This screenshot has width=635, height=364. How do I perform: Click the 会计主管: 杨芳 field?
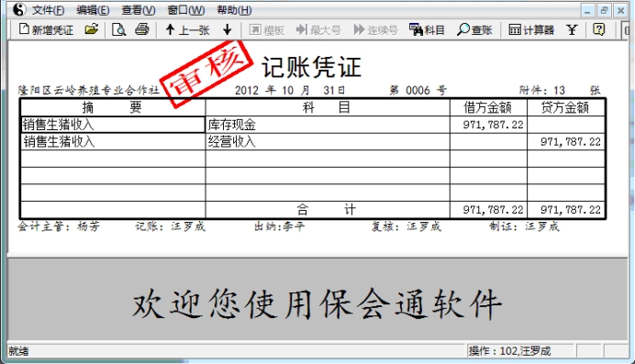[59, 226]
